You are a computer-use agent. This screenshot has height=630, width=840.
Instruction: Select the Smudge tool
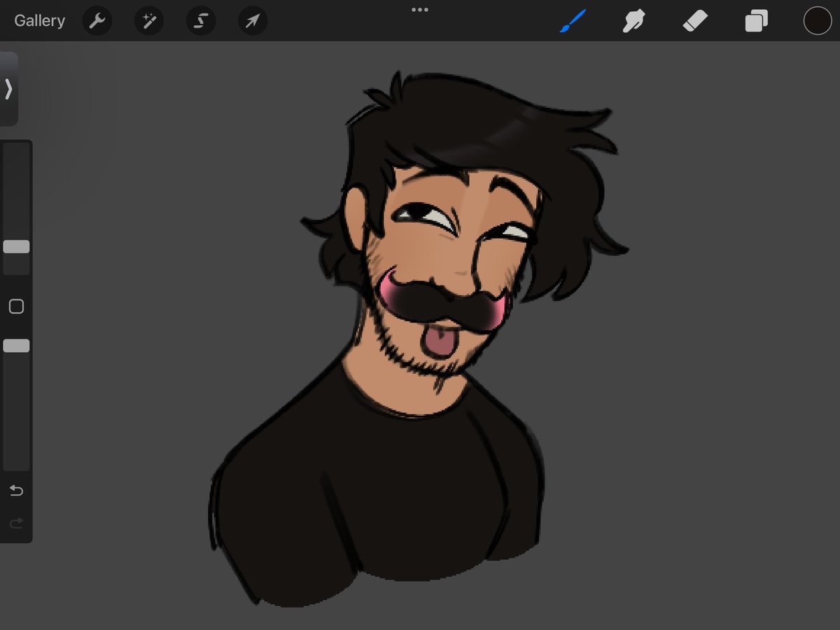(633, 21)
